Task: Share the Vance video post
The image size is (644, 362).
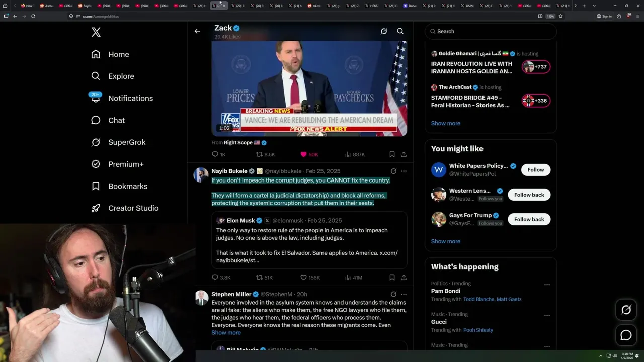Action: click(404, 154)
